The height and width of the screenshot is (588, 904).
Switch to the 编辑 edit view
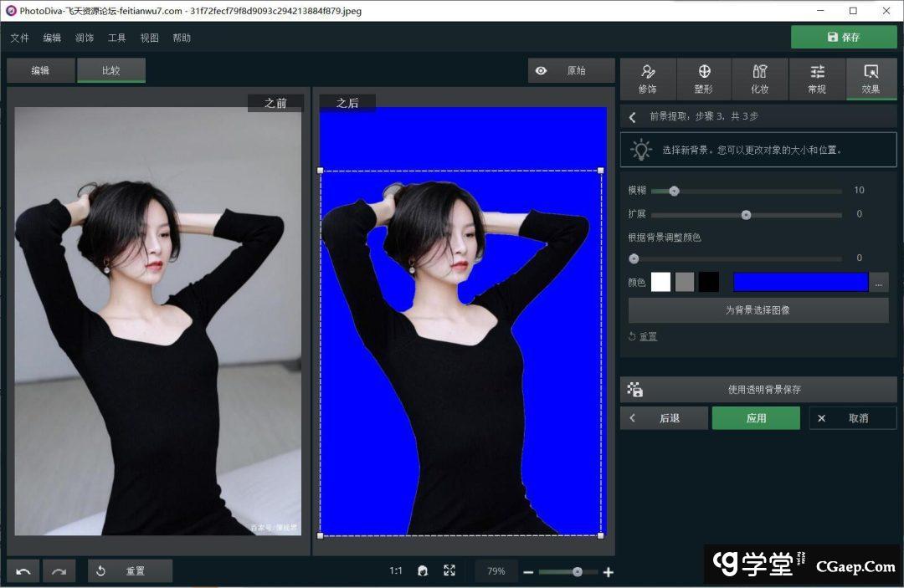tap(40, 71)
